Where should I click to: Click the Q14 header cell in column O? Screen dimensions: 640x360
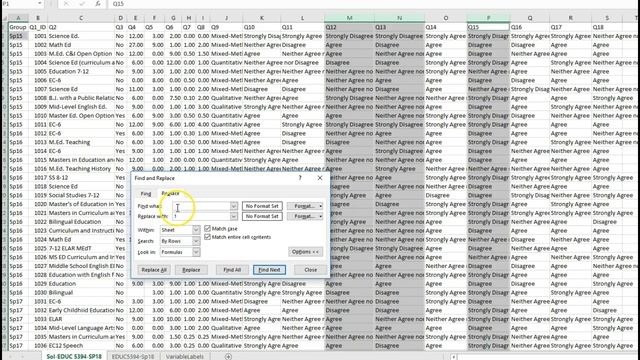tap(446, 27)
